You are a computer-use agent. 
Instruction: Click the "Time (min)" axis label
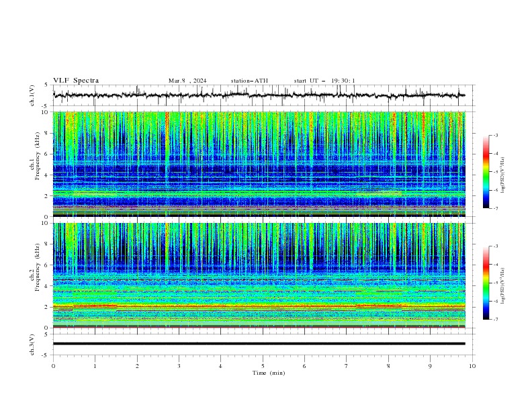[x=269, y=373]
